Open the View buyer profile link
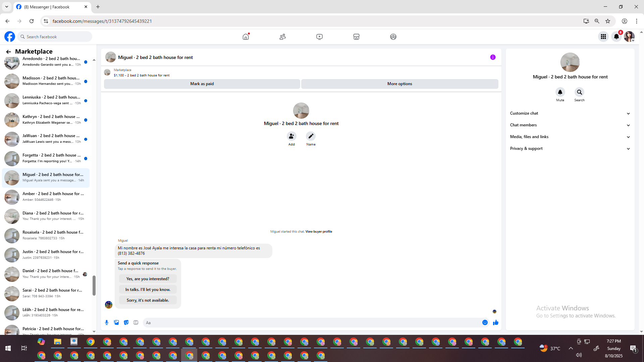The width and height of the screenshot is (644, 362). (319, 232)
